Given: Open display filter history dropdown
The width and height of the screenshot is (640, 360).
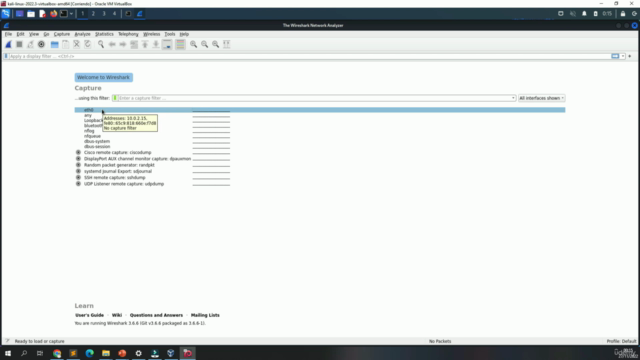Looking at the screenshot, I should coord(623,56).
